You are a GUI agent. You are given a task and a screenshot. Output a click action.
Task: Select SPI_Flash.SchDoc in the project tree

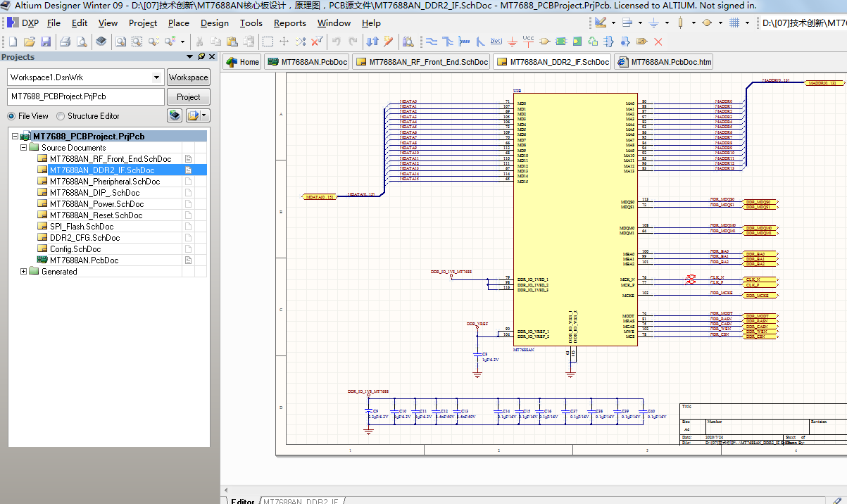tap(82, 227)
